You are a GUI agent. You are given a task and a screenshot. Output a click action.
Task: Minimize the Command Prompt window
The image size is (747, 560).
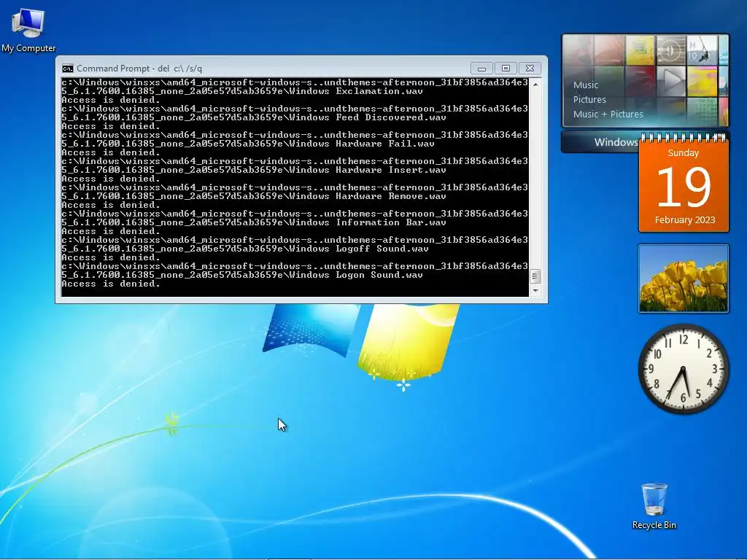[x=481, y=69]
